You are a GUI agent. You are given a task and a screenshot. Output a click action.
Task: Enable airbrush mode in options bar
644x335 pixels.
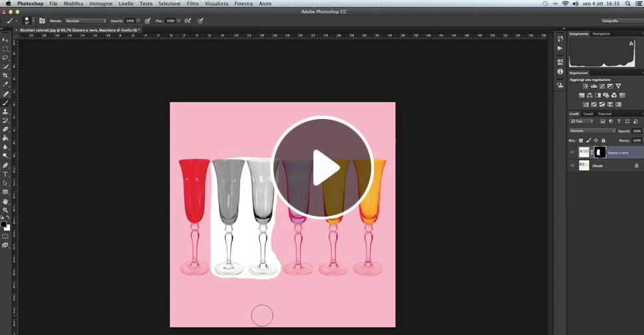pos(188,21)
